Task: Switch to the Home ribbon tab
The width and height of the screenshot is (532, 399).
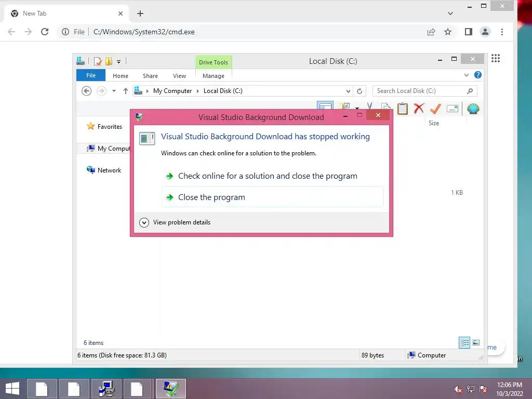Action: click(x=121, y=76)
